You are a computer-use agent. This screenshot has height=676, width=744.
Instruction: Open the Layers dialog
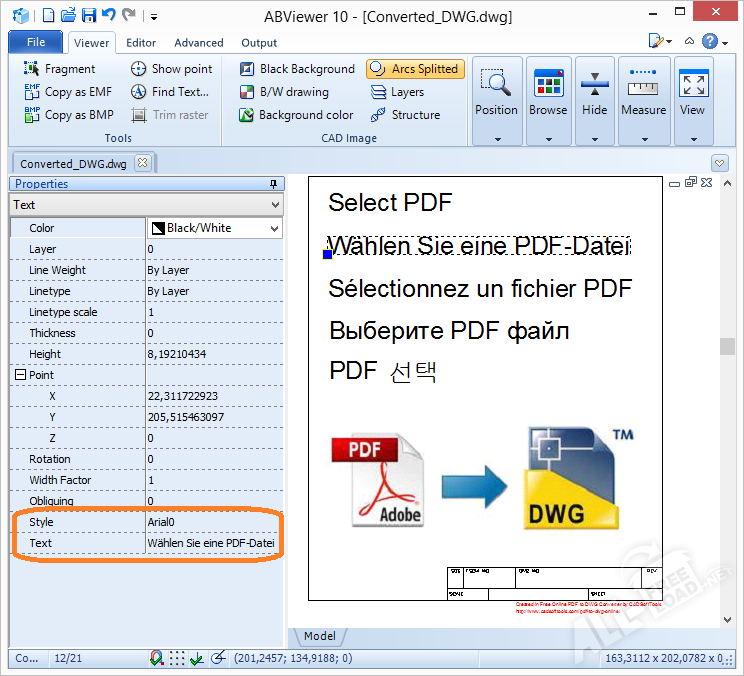[x=396, y=92]
